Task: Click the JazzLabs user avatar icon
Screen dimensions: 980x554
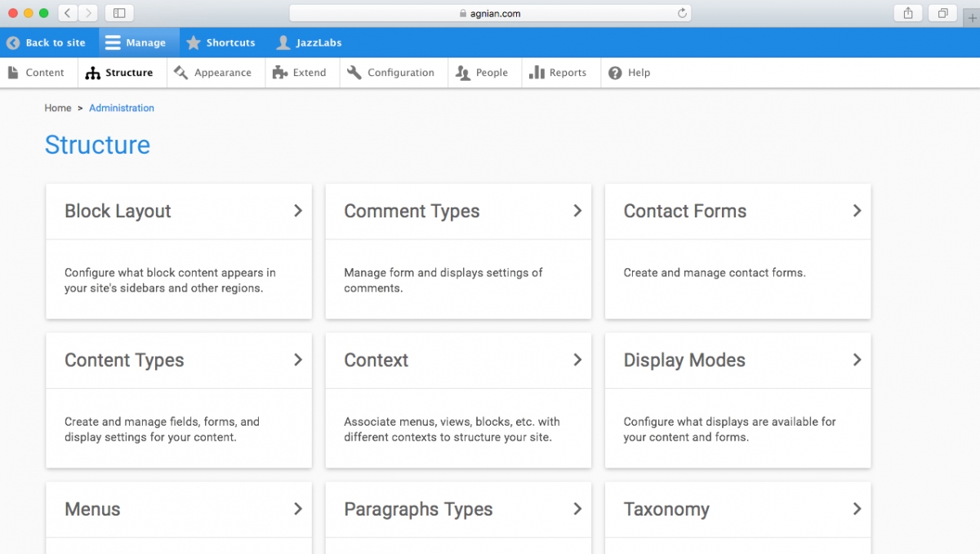Action: click(283, 42)
